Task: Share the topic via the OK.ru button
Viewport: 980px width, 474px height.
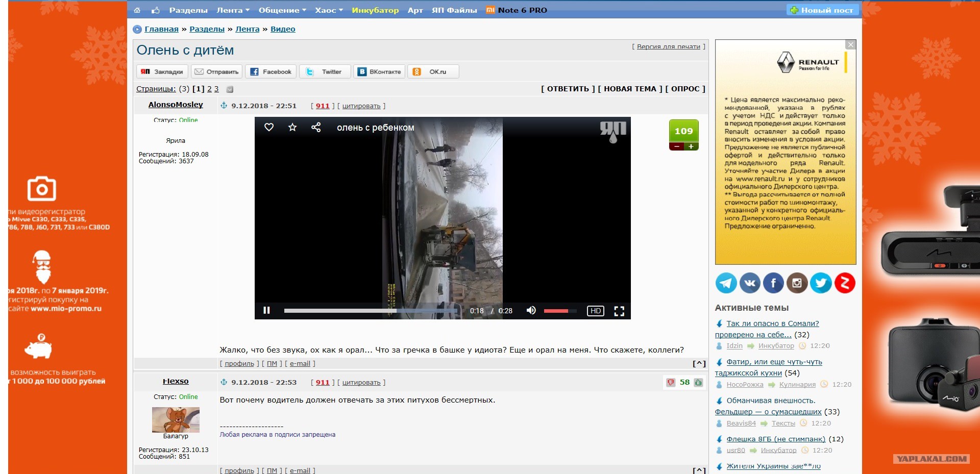Action: 433,71
